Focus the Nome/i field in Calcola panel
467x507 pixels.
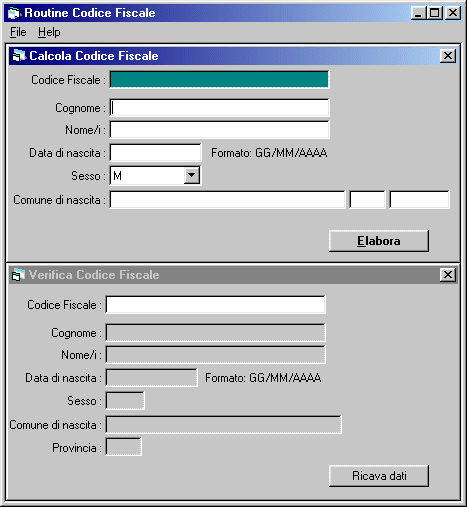pos(219,130)
